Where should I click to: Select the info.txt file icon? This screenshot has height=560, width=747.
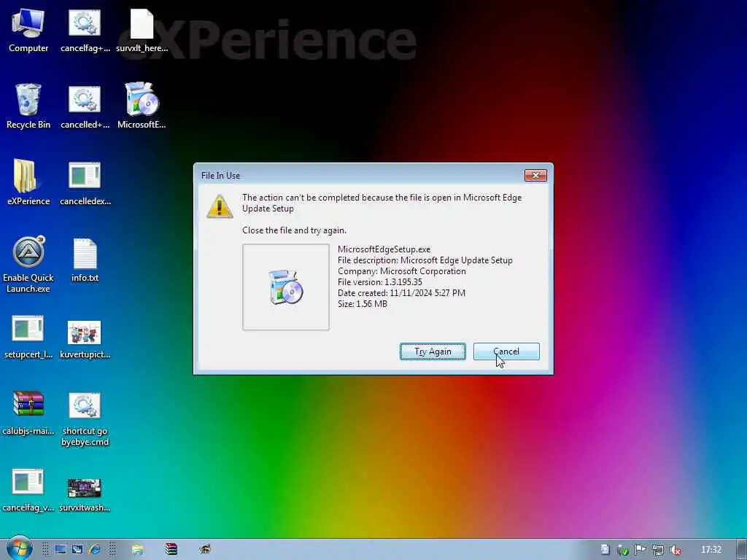[x=85, y=260]
